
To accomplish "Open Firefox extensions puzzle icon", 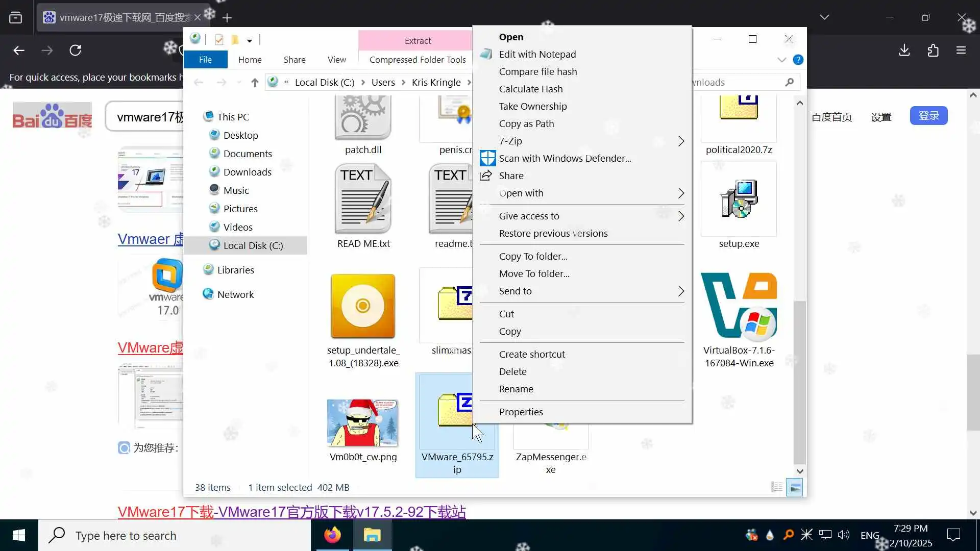I will pos(933,50).
